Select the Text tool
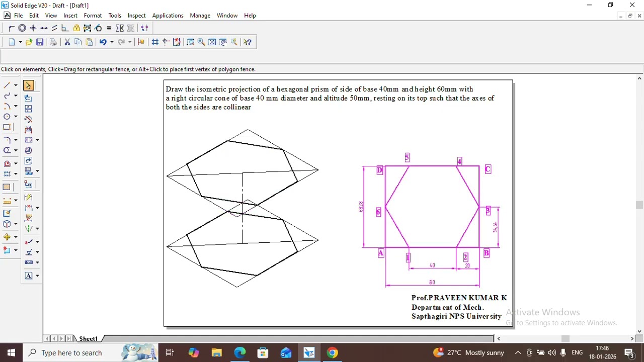644x362 pixels. coord(28,276)
